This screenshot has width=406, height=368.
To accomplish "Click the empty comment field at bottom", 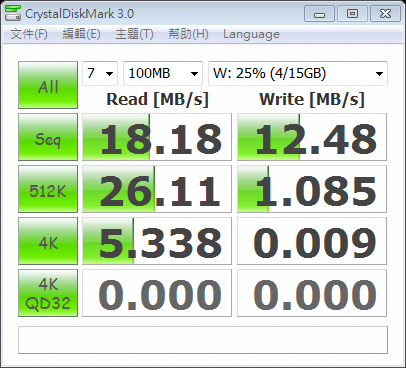I will tap(203, 340).
